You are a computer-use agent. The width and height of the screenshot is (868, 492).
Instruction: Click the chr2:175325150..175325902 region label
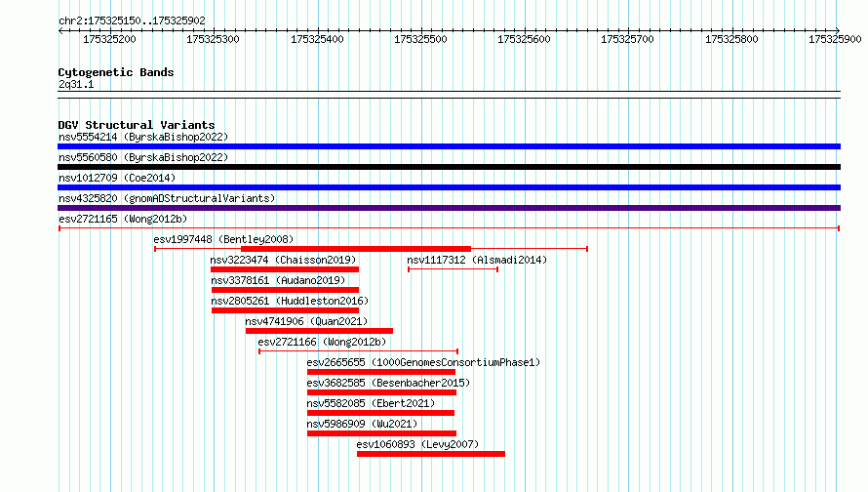click(132, 20)
